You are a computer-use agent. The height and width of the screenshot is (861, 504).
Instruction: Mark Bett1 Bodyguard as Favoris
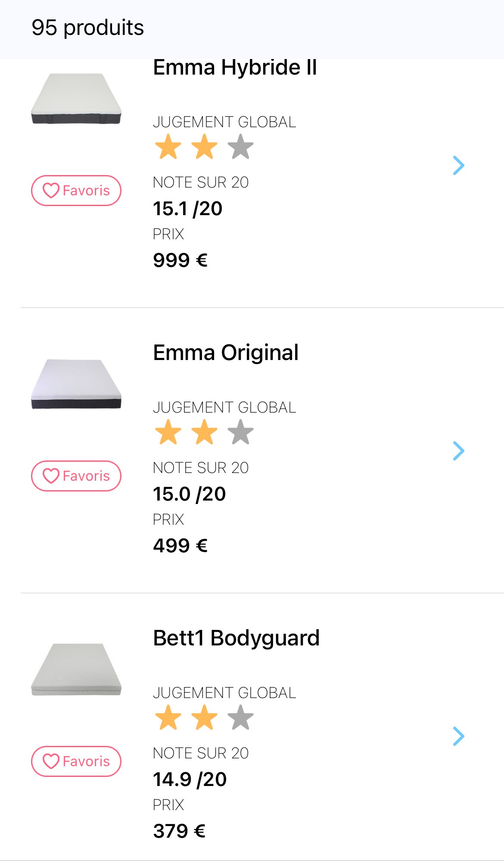[x=76, y=761]
